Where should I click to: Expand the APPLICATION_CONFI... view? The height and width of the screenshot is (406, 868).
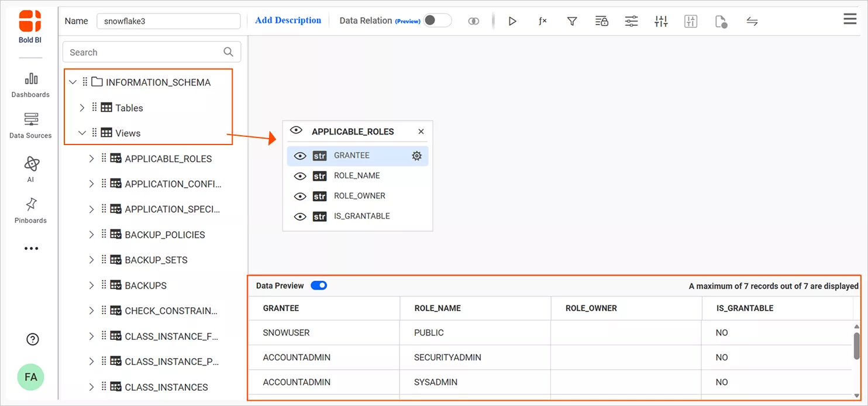pyautogui.click(x=91, y=184)
